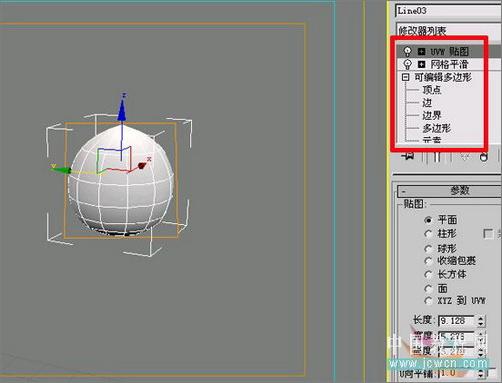Viewport: 502px width, 383px height.
Task: Select the 顶点 sub-object level
Action: pos(432,90)
